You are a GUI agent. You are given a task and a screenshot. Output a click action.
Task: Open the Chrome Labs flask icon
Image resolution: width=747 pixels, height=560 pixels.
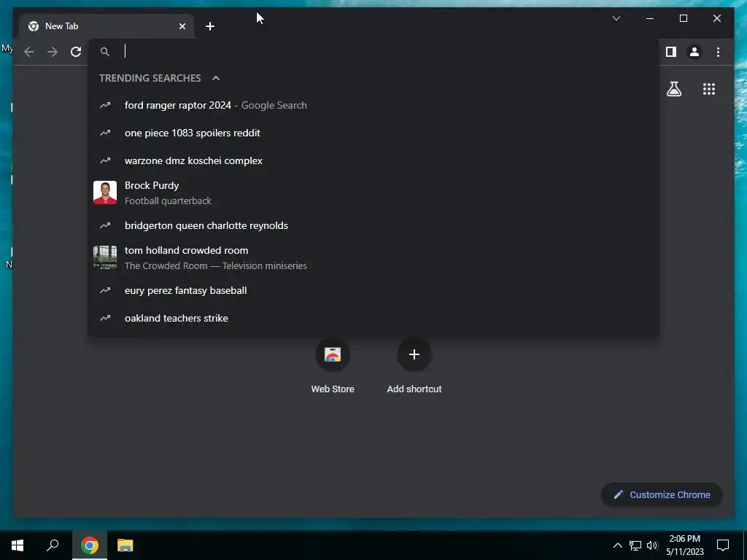coord(673,88)
